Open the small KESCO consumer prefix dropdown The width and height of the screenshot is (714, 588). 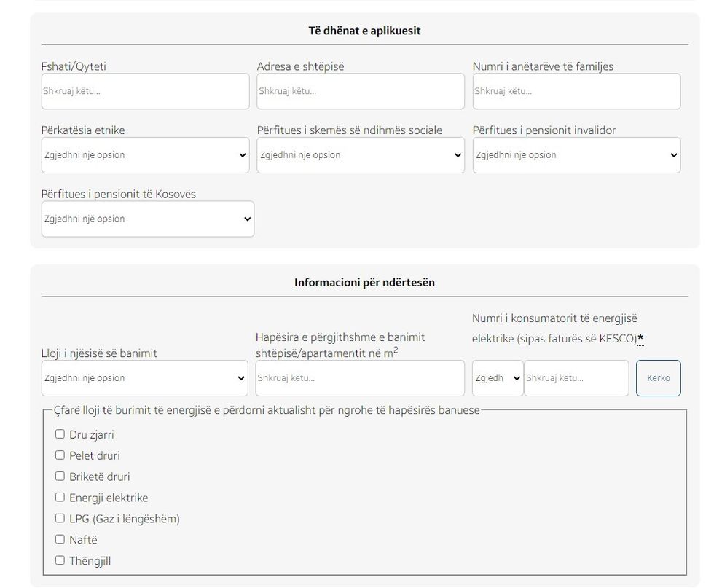point(498,378)
